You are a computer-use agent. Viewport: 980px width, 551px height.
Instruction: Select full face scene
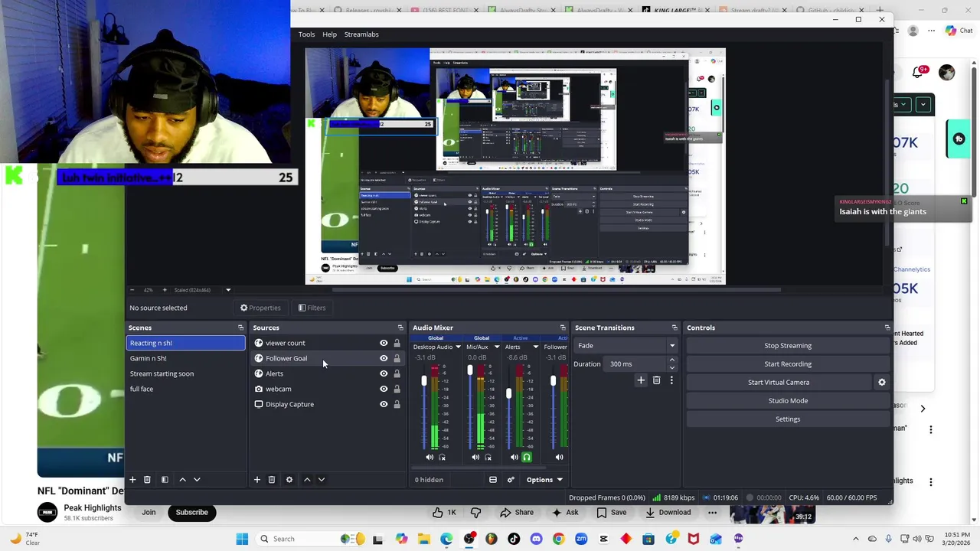185,389
